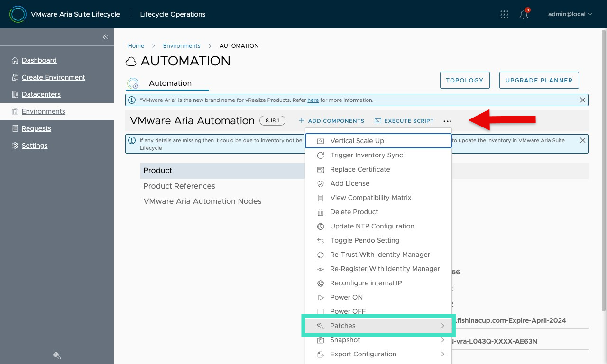Screen dimensions: 607x364
Task: Choose Power OFF
Action: pos(378,310)
